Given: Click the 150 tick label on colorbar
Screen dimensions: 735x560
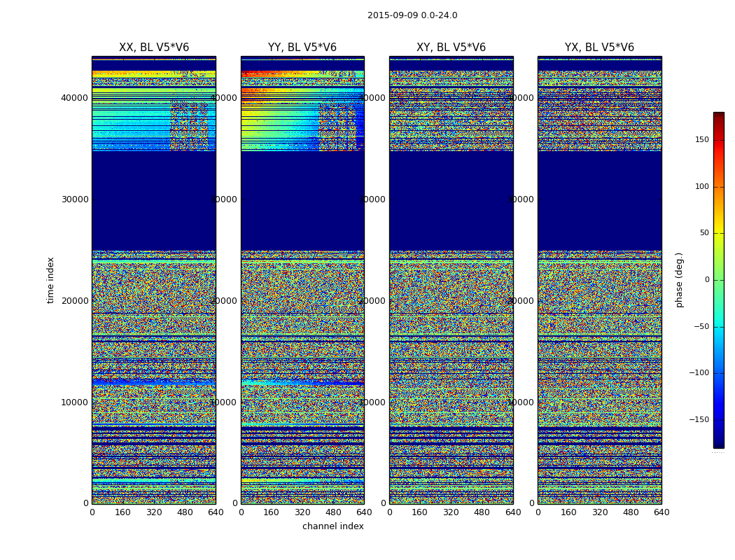Looking at the screenshot, I should click(701, 140).
